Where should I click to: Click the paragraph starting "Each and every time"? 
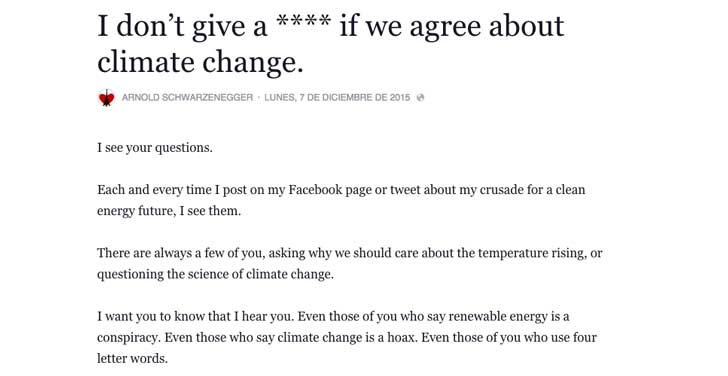pyautogui.click(x=341, y=200)
